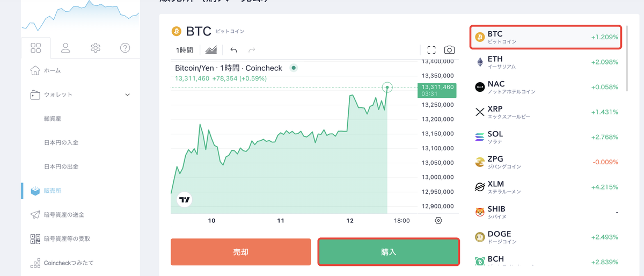644x276 pixels.
Task: Click the 18:00 time axis label
Action: click(x=402, y=221)
